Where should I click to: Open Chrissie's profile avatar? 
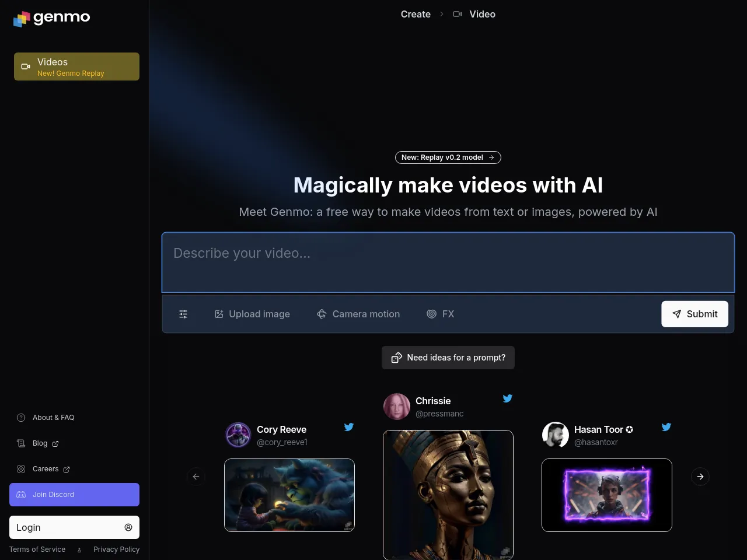tap(397, 407)
